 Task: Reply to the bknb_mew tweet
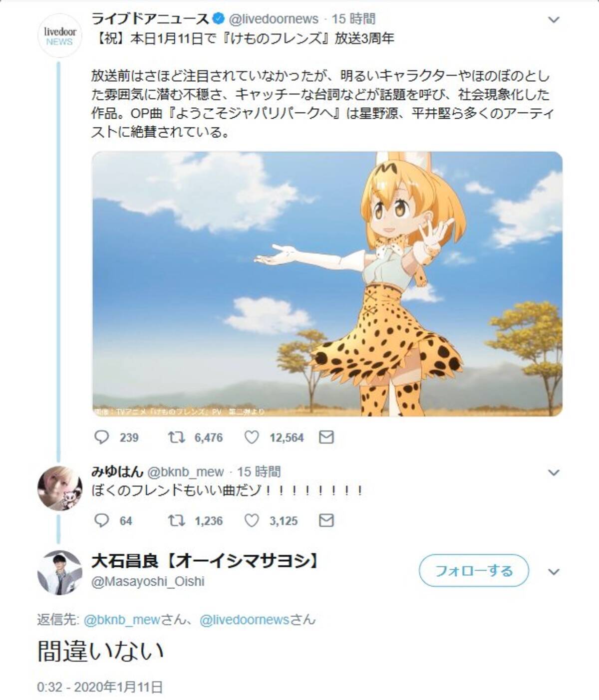[x=102, y=521]
